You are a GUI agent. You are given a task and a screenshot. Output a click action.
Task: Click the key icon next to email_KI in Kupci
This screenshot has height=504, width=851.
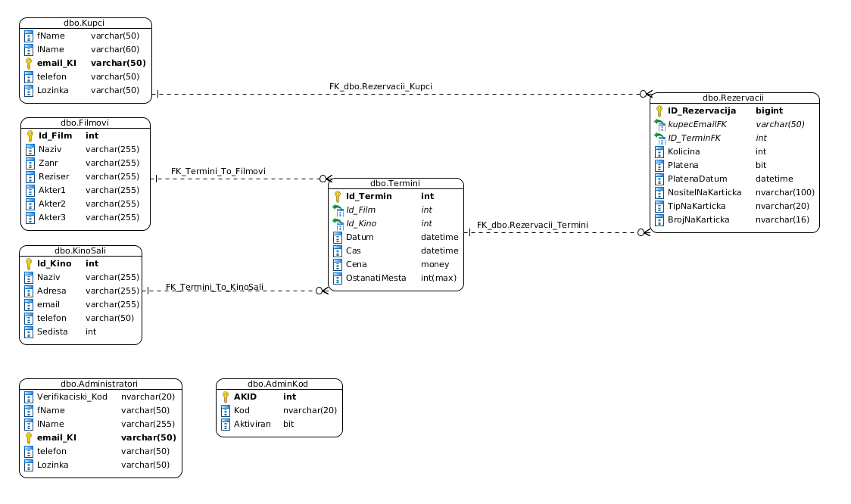(29, 64)
